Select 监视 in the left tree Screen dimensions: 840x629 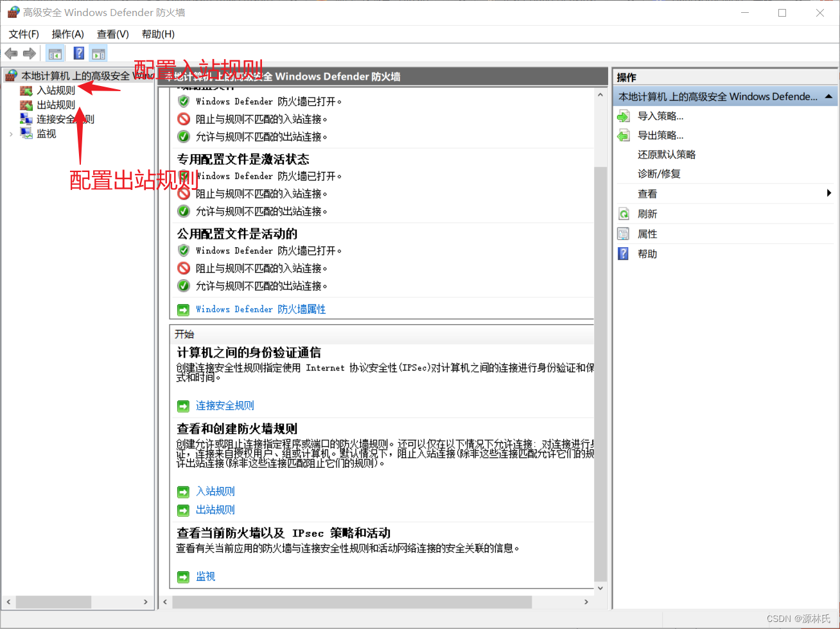point(46,134)
